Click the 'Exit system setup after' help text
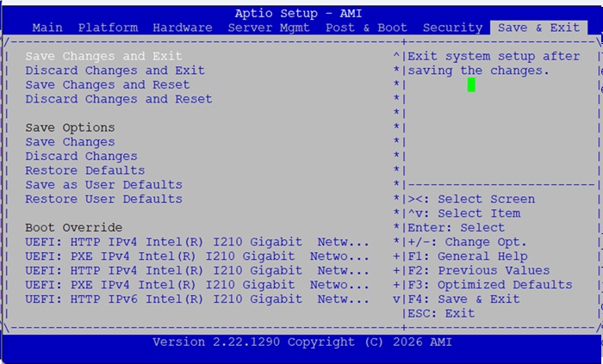 click(494, 57)
